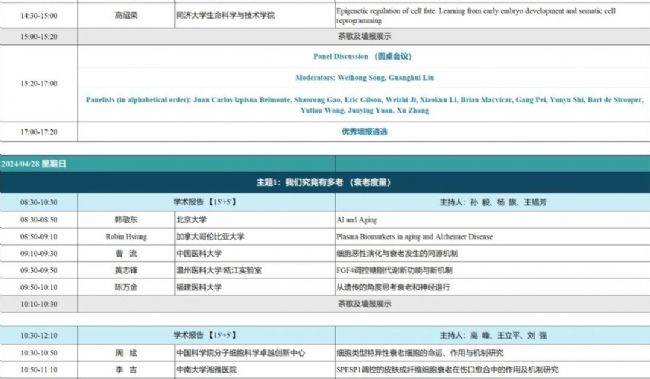This screenshot has height=379, width=650.
Task: Click the 2024/04/28 星期日 date header
Action: pos(34,164)
